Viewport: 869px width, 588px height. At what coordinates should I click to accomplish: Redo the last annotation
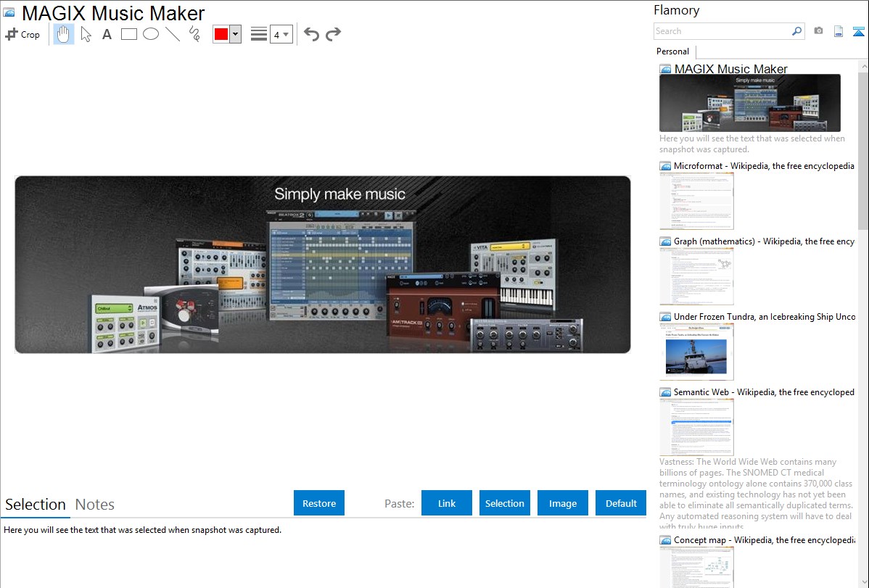pyautogui.click(x=333, y=34)
